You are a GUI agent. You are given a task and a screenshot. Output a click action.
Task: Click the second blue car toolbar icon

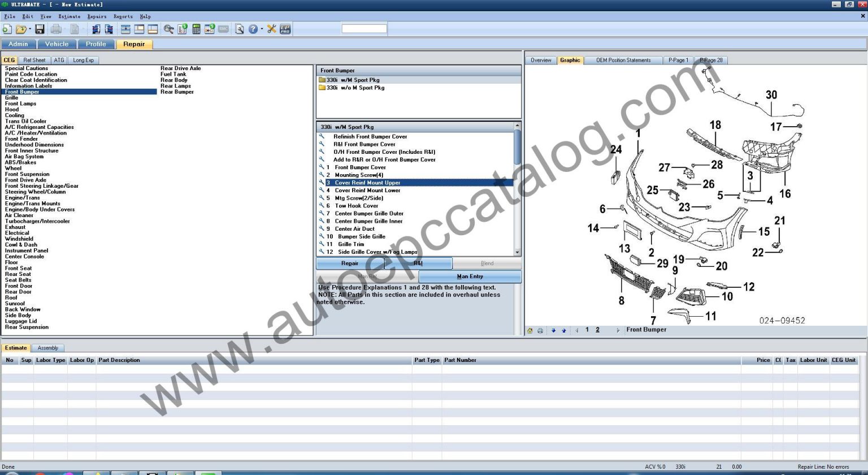(x=109, y=29)
